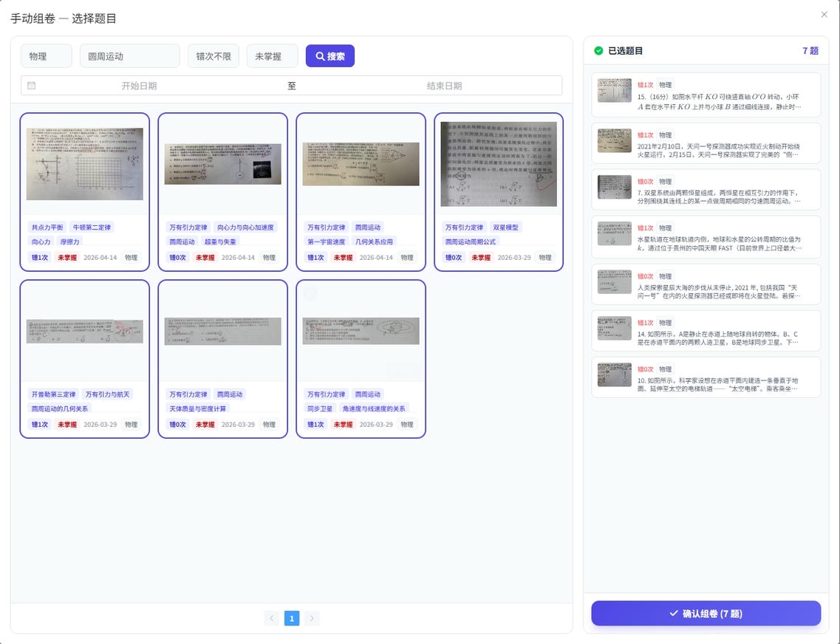840x644 pixels.
Task: Select chosen item 10. 太空电梯
Action: 706,377
